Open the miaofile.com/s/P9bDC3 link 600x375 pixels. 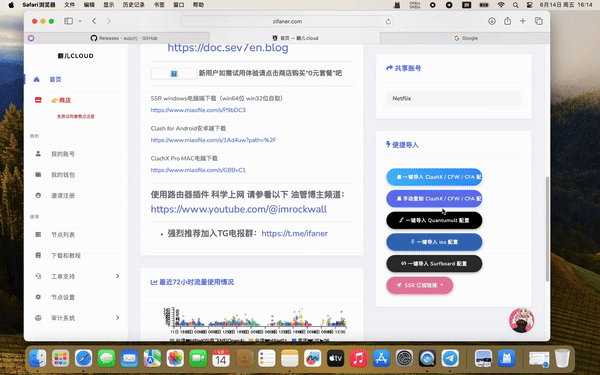coord(198,110)
